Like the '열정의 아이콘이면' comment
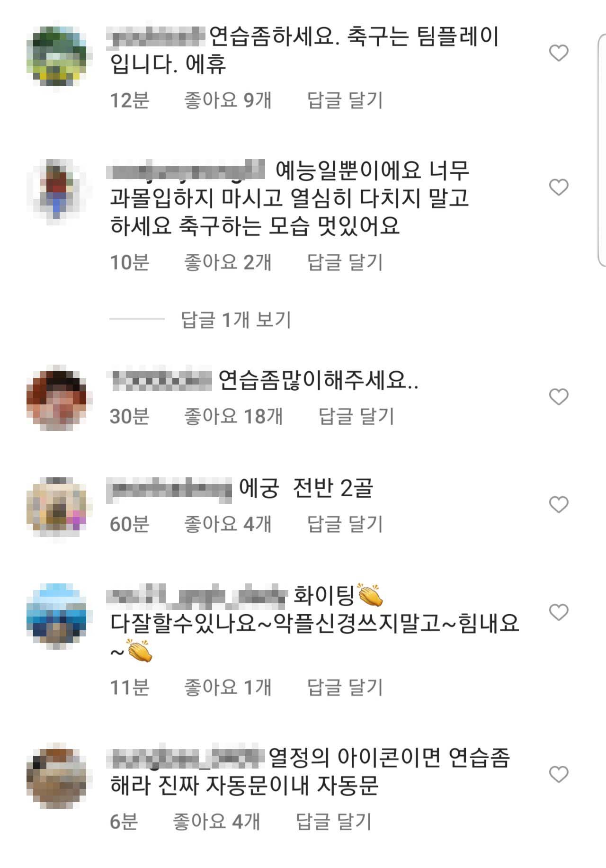606x868 pixels. tap(559, 774)
